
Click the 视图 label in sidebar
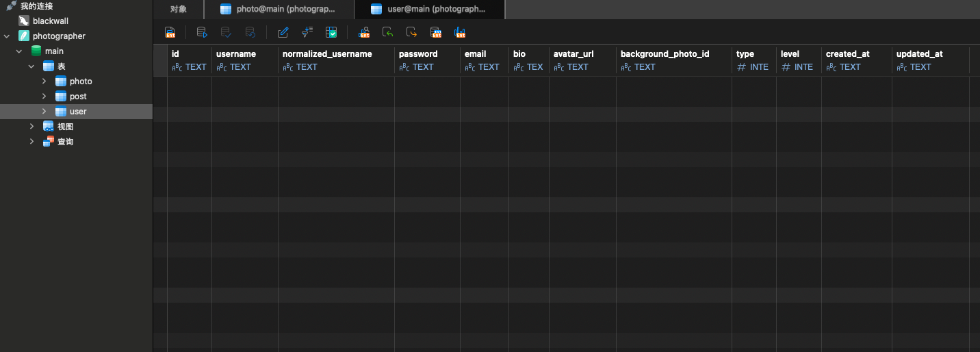click(65, 127)
